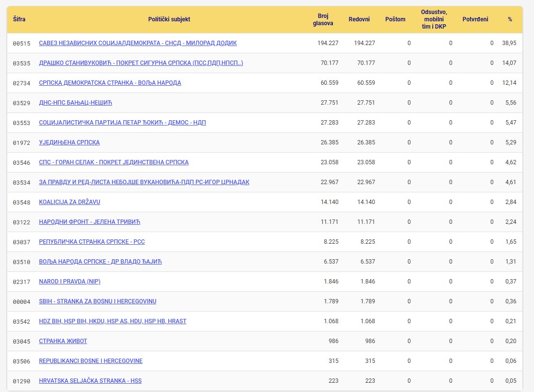Screen dimensions: 534x392
Task: Click the Potvrđeni column header
Action: (475, 19)
